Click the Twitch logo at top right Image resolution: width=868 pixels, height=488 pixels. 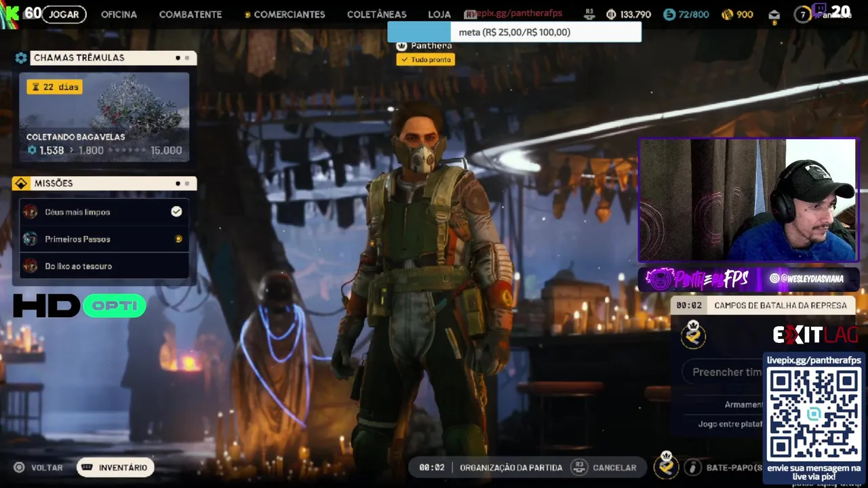[x=819, y=10]
